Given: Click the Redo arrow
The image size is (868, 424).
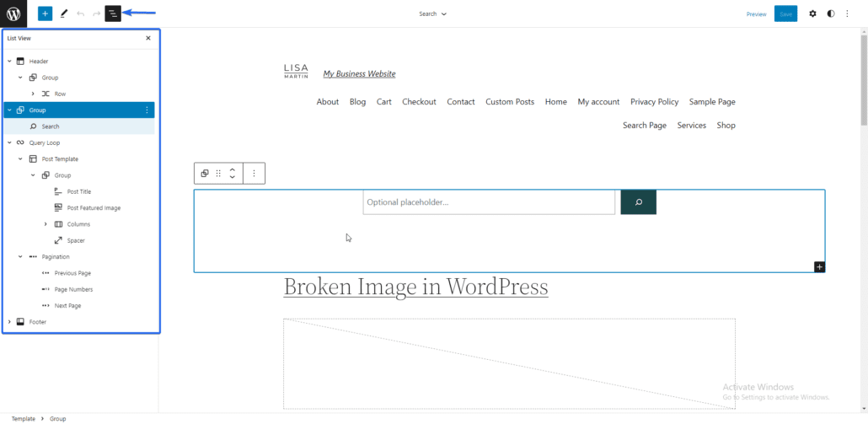Looking at the screenshot, I should pos(96,13).
